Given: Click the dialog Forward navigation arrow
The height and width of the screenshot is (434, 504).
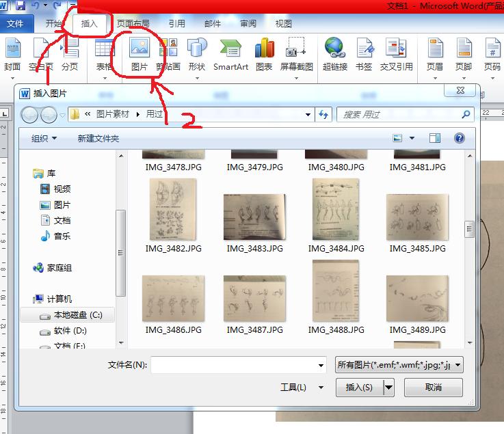Looking at the screenshot, I should coord(49,115).
